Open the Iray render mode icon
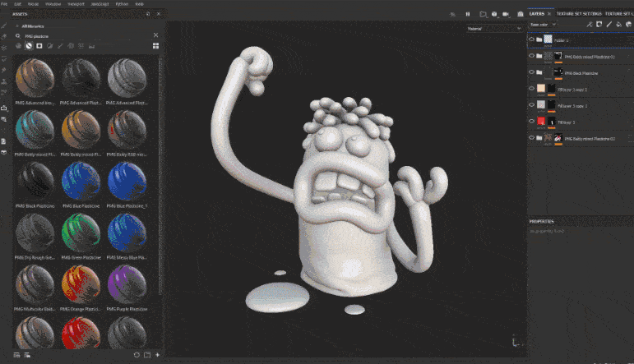 [x=521, y=14]
